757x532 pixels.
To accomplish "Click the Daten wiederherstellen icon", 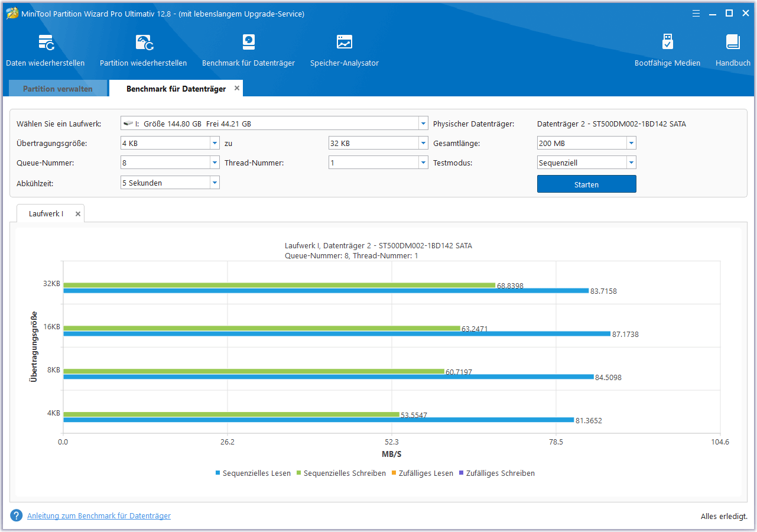I will pos(46,43).
